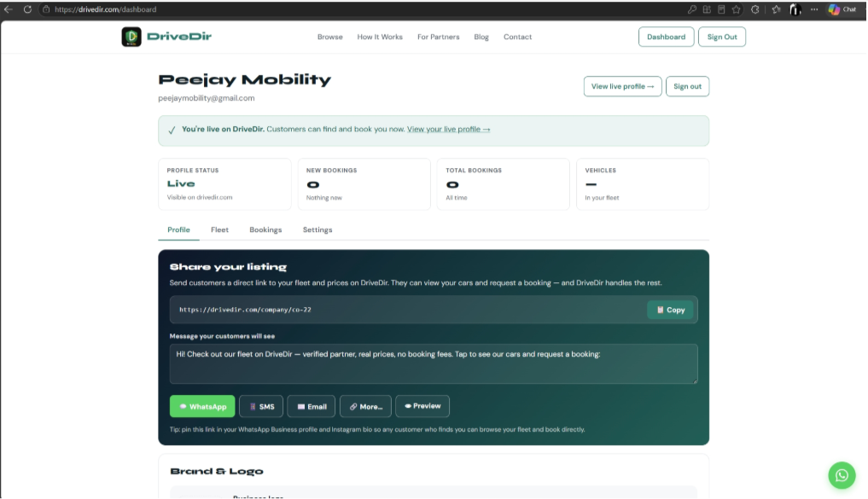Copy the listing link with the Copy button
Viewport: 868px width, 499px height.
tap(670, 310)
